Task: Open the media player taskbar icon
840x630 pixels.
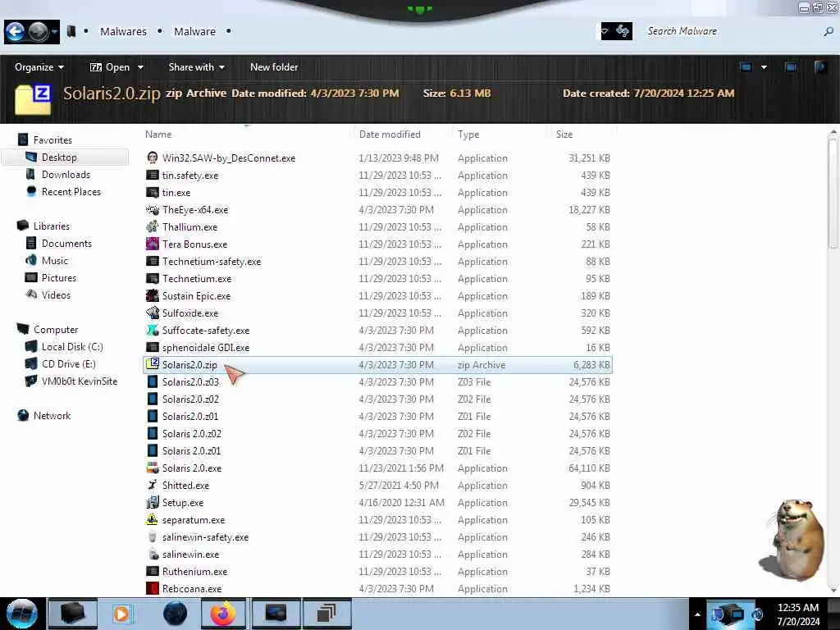Action: tap(121, 614)
